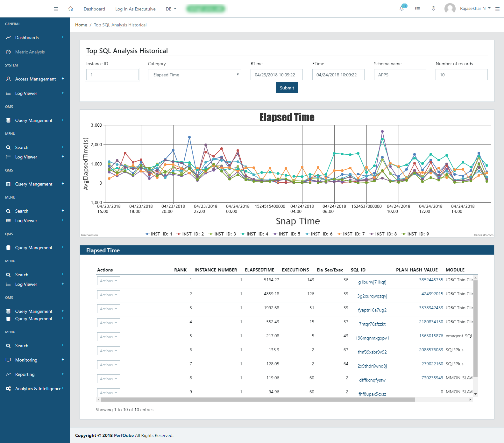
Task: Open Actions dropdown for rank 1 row
Action: 108,281
